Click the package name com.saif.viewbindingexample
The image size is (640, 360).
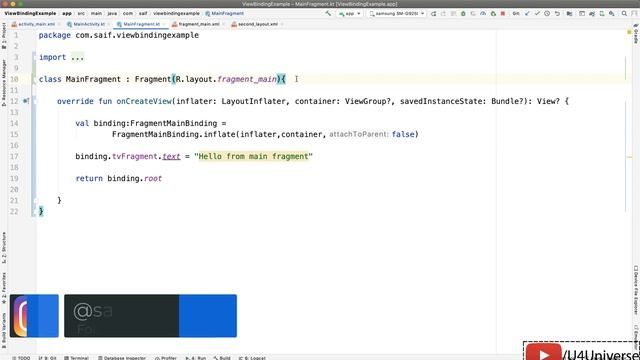coord(137,35)
